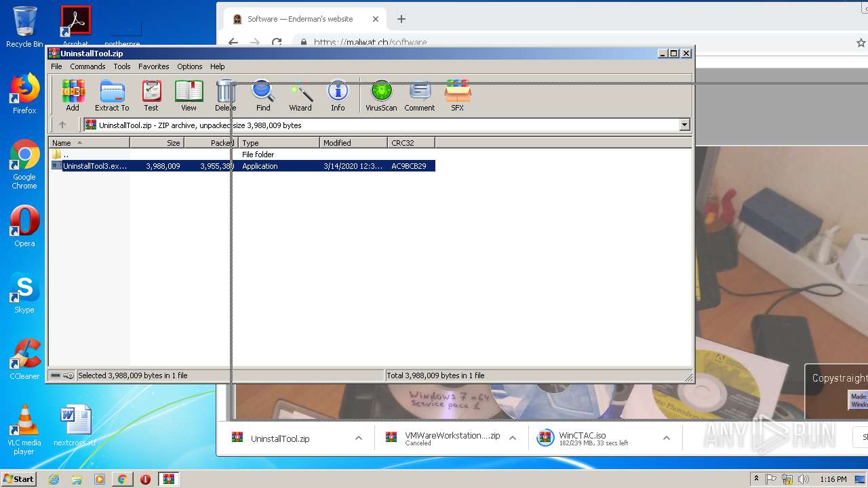
Task: Click the Internet Explorer taskbar icon
Action: click(x=54, y=479)
